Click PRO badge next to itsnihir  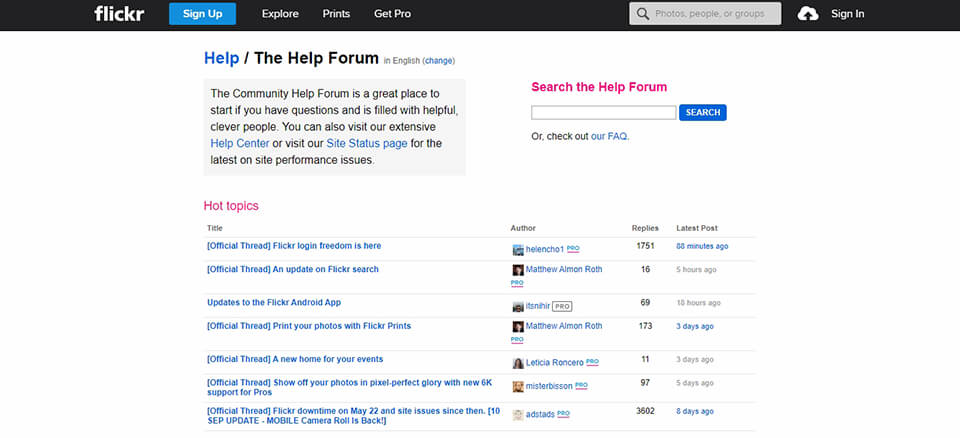562,306
